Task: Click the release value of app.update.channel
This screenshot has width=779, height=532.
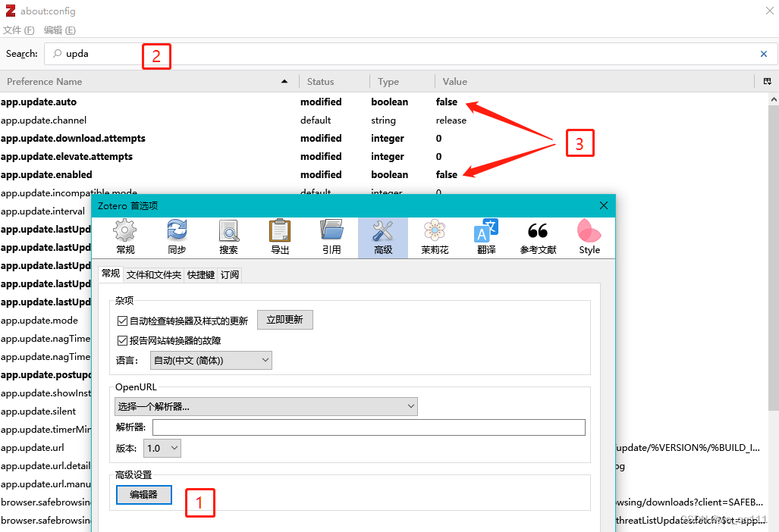Action: click(x=451, y=120)
